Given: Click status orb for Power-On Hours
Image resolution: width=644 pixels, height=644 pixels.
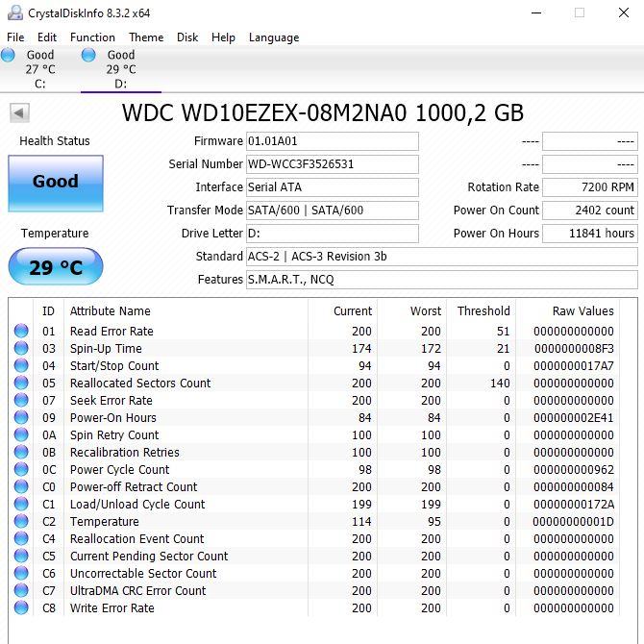Looking at the screenshot, I should click(21, 417).
